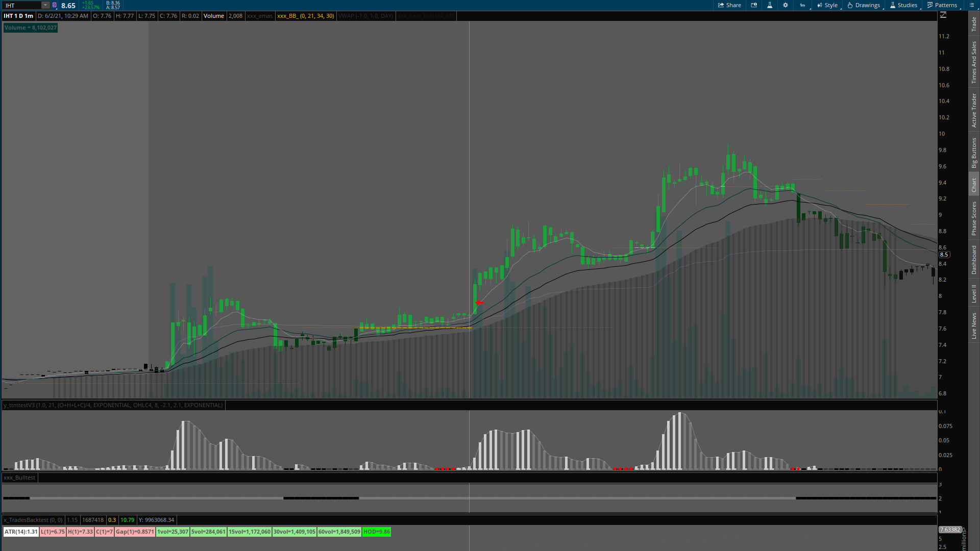The width and height of the screenshot is (980, 551).
Task: Open the Drawings menu
Action: click(864, 5)
